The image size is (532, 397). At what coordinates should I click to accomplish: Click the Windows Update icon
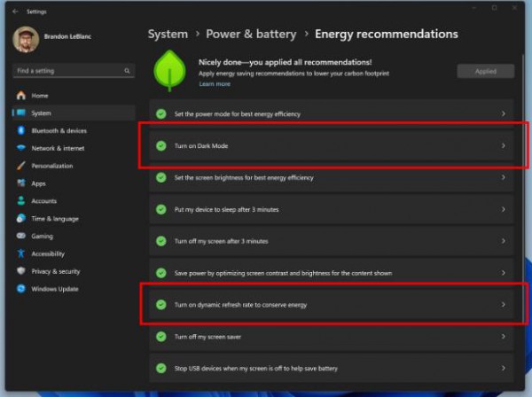pyautogui.click(x=21, y=289)
